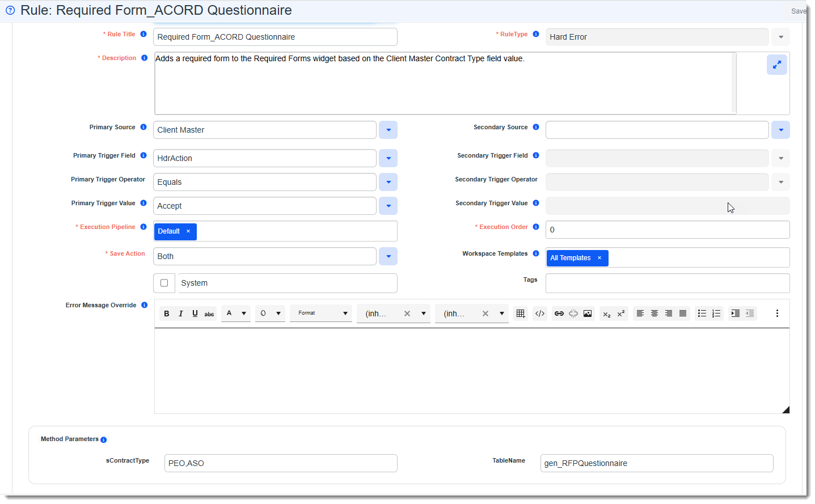The width and height of the screenshot is (815, 504).
Task: Insert a table into the error message
Action: pyautogui.click(x=520, y=313)
